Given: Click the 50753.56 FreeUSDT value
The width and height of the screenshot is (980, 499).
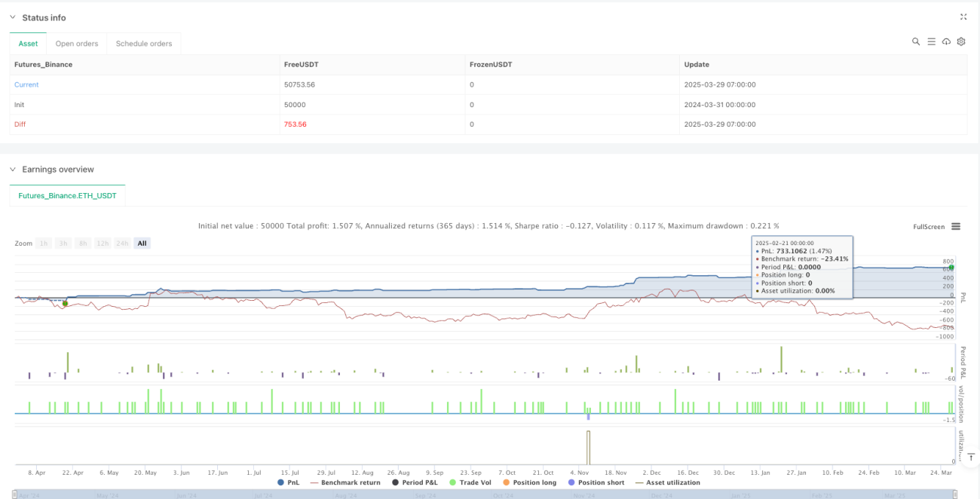Looking at the screenshot, I should (x=299, y=84).
